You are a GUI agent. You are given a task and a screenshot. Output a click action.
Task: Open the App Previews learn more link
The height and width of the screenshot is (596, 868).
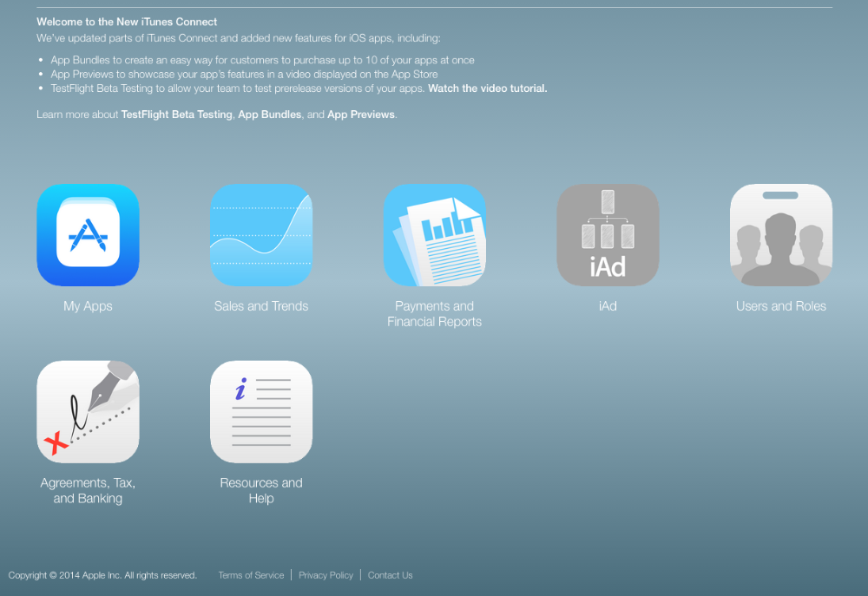361,115
